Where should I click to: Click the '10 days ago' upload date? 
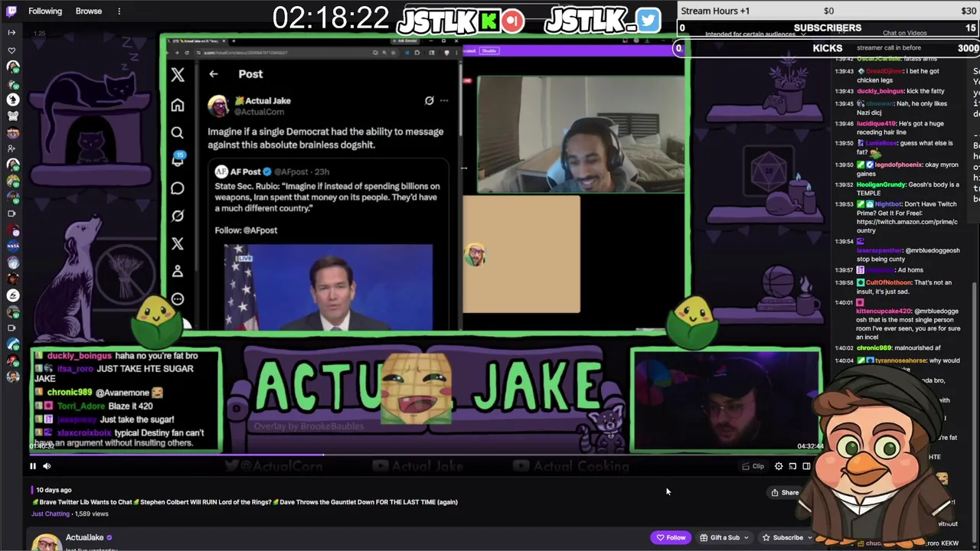click(54, 490)
